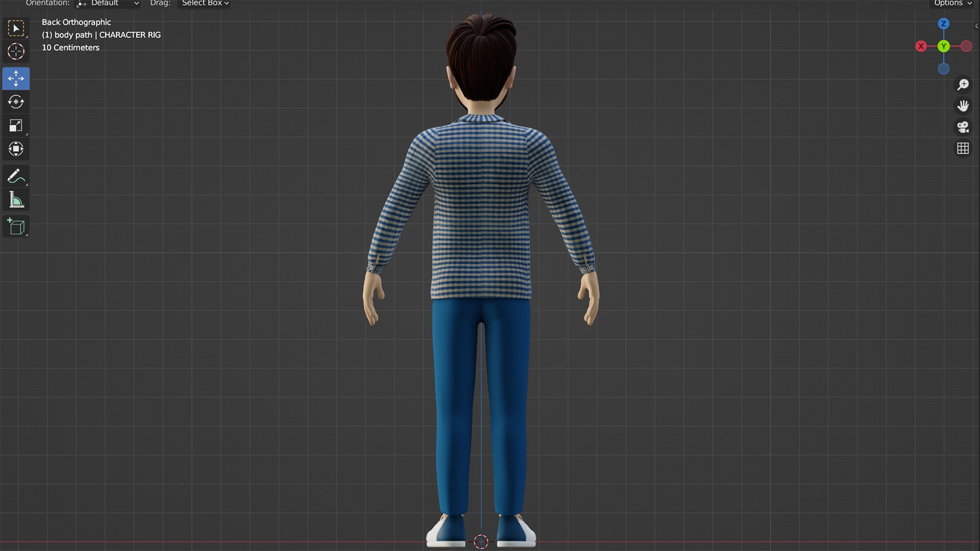Select the Select Box tool
Image resolution: width=980 pixels, height=551 pixels.
16,28
